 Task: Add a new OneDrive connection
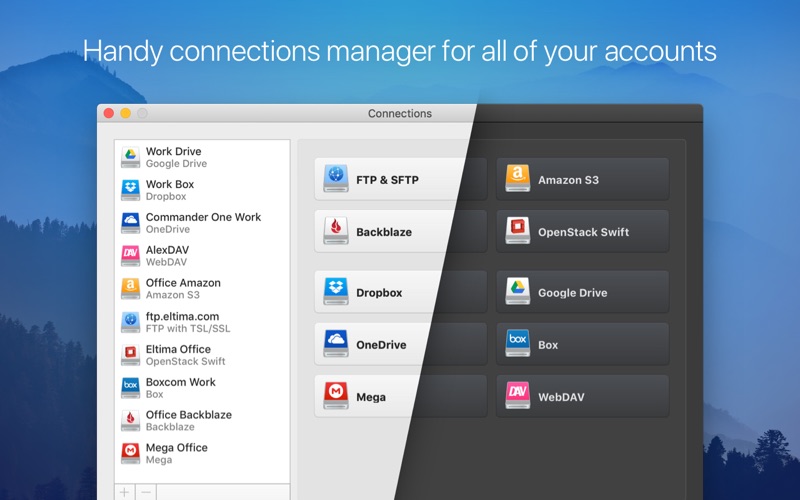tap(401, 344)
